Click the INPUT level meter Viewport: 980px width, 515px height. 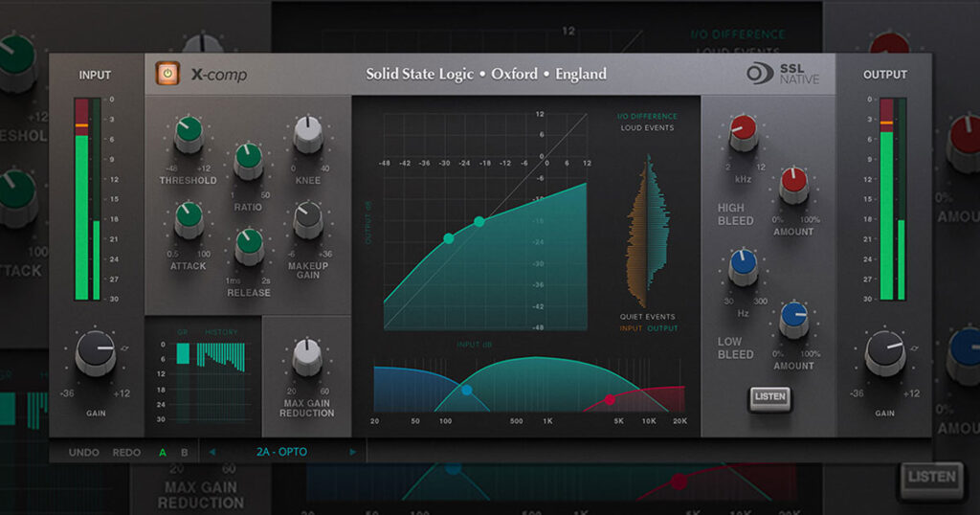[87, 199]
